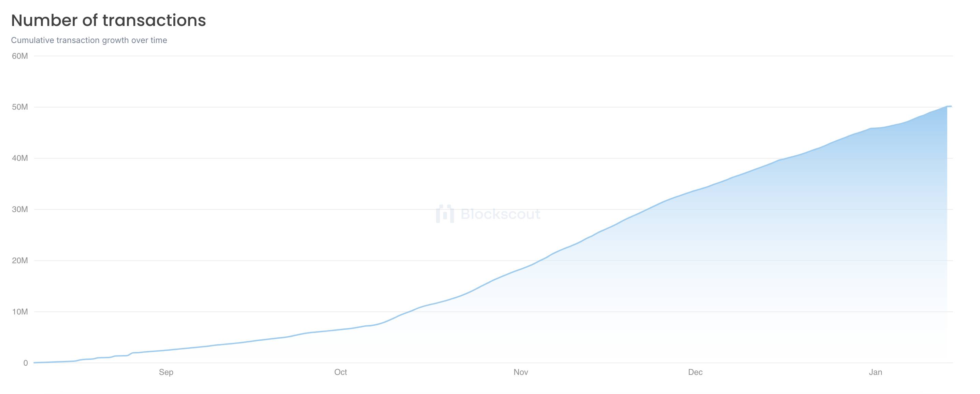Screen dimensions: 980x394
Task: Select the Oct label on the time axis
Action: coord(341,372)
